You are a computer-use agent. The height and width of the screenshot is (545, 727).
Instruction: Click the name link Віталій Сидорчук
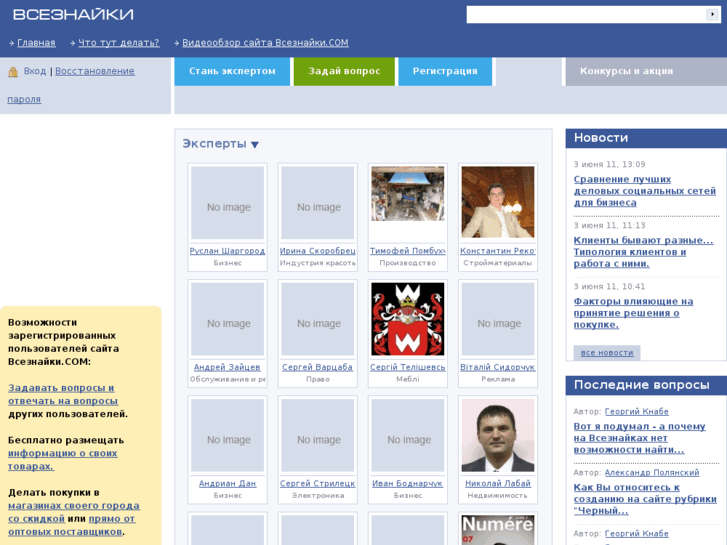click(x=498, y=367)
